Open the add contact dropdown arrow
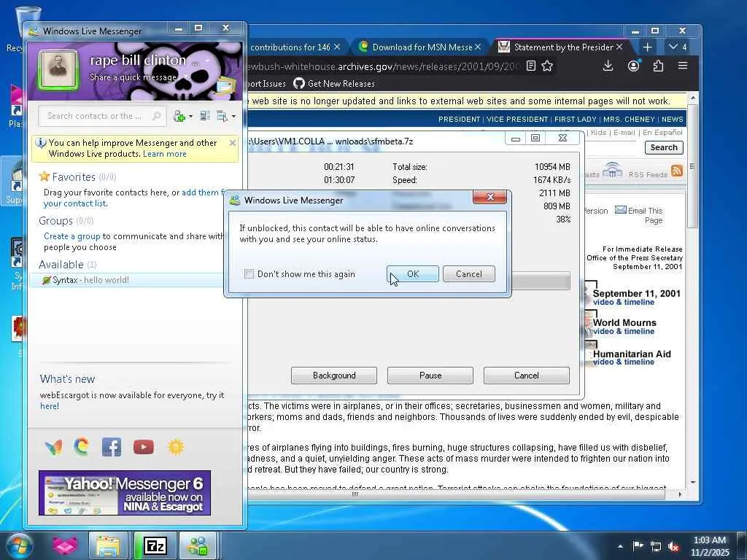Viewport: 747px width, 560px height. tap(190, 116)
